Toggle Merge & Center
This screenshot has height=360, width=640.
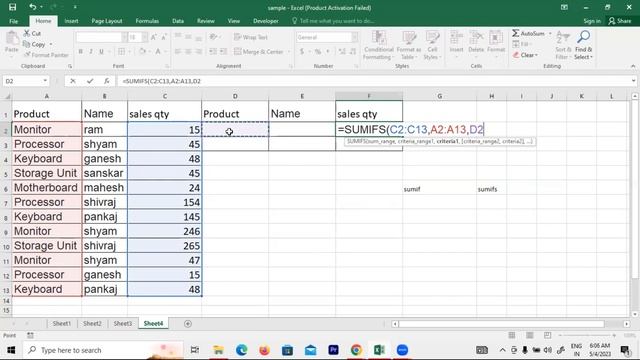tap(259, 51)
